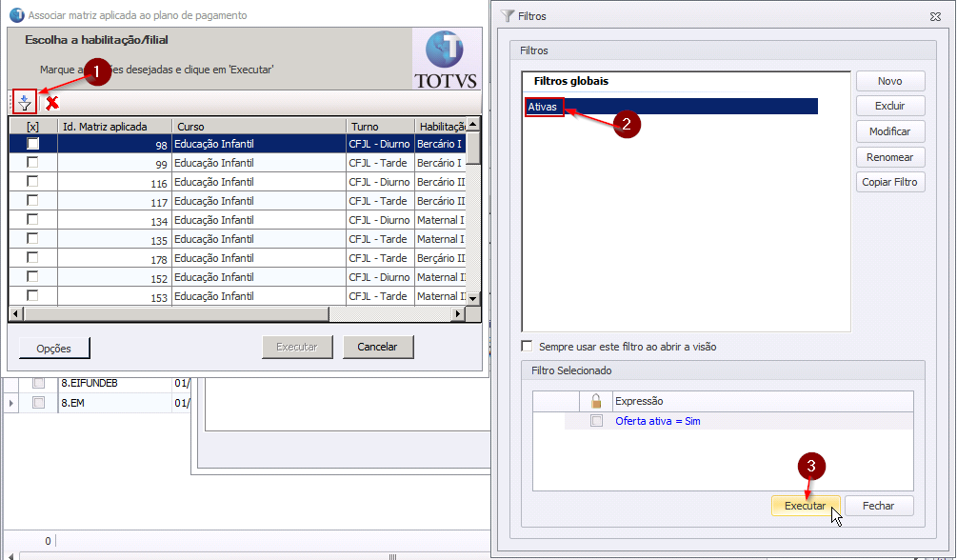Image resolution: width=957 pixels, height=560 pixels.
Task: Click the 'Oferta ativa = Sim' expression link
Action: (x=657, y=421)
